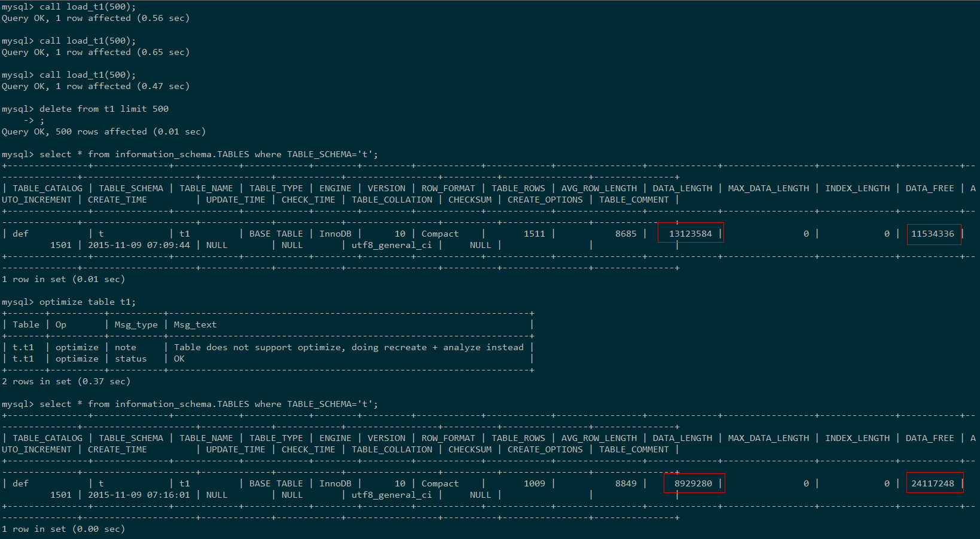Click the 'Op' column header
Viewport: 980px width, 539px height.
point(61,325)
